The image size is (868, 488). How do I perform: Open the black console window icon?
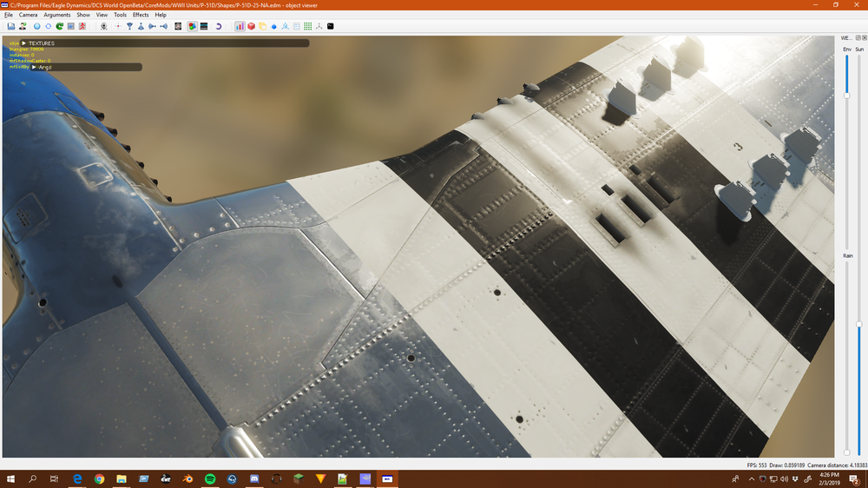click(331, 26)
